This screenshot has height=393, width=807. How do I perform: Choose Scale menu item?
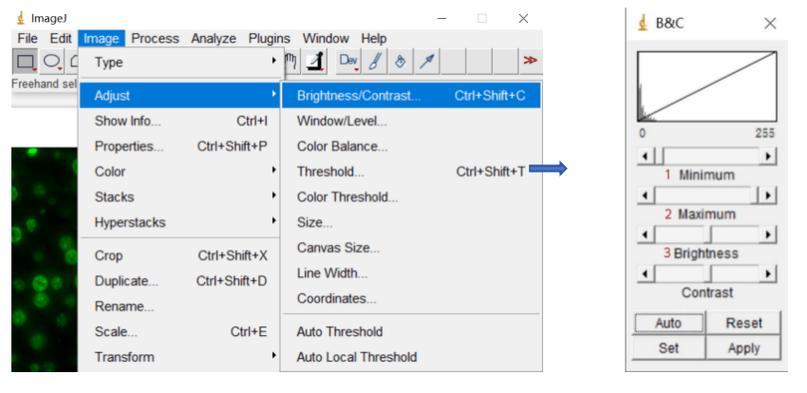point(180,332)
